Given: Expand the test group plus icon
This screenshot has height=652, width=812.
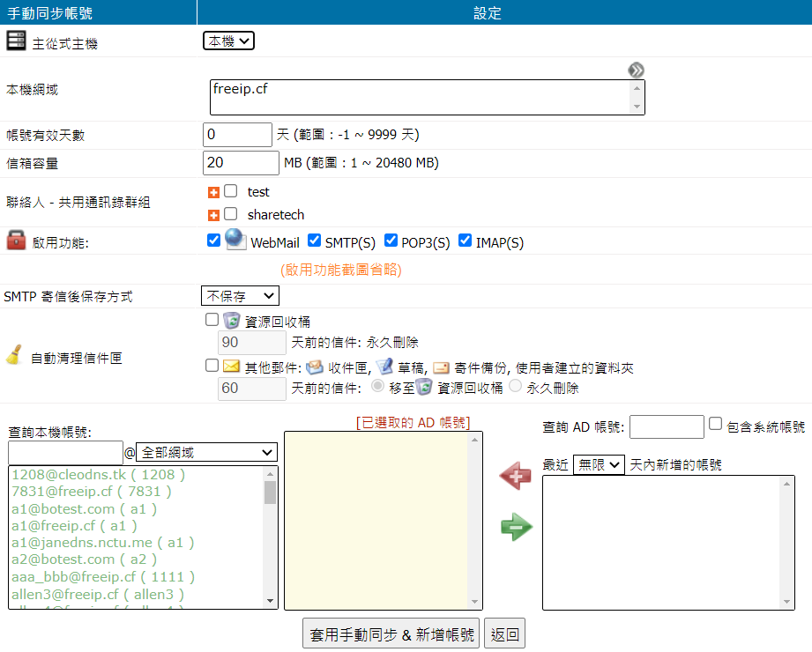Looking at the screenshot, I should [213, 192].
